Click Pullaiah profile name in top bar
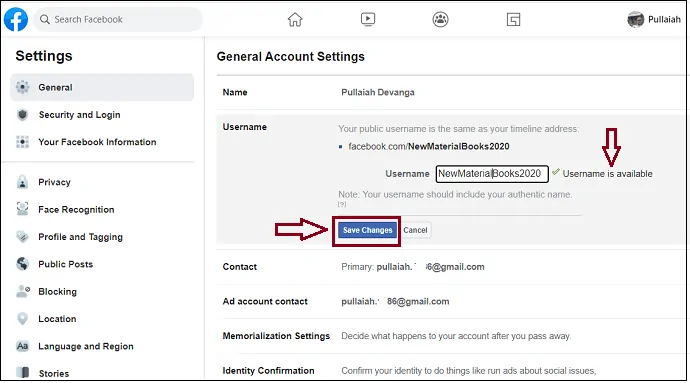Image resolution: width=690 pixels, height=383 pixels. click(664, 19)
